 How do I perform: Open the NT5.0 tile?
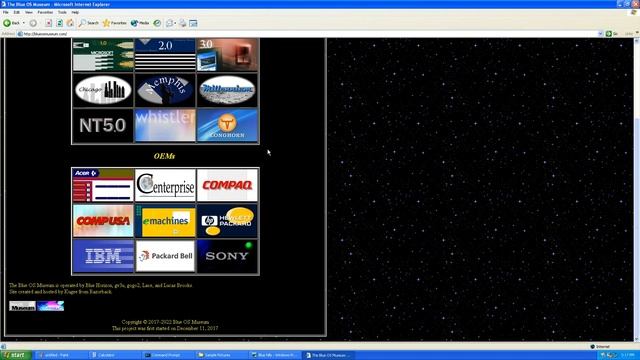[x=103, y=125]
